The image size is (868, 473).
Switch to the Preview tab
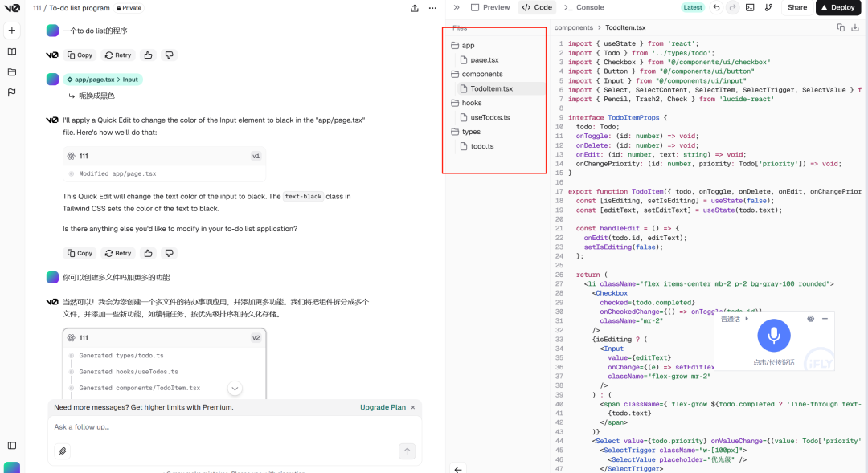491,7
